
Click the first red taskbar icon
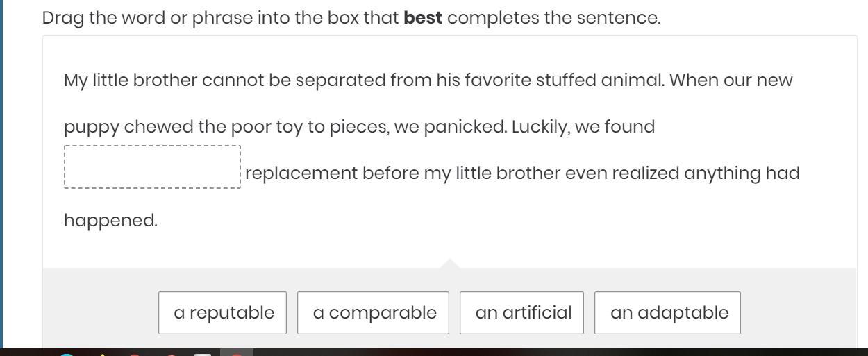click(x=136, y=355)
